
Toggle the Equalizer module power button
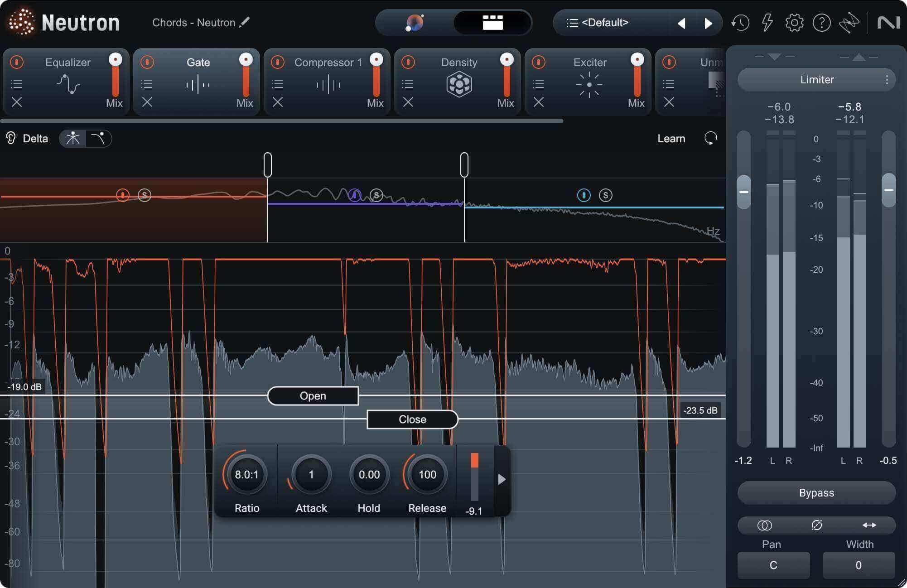tap(17, 62)
